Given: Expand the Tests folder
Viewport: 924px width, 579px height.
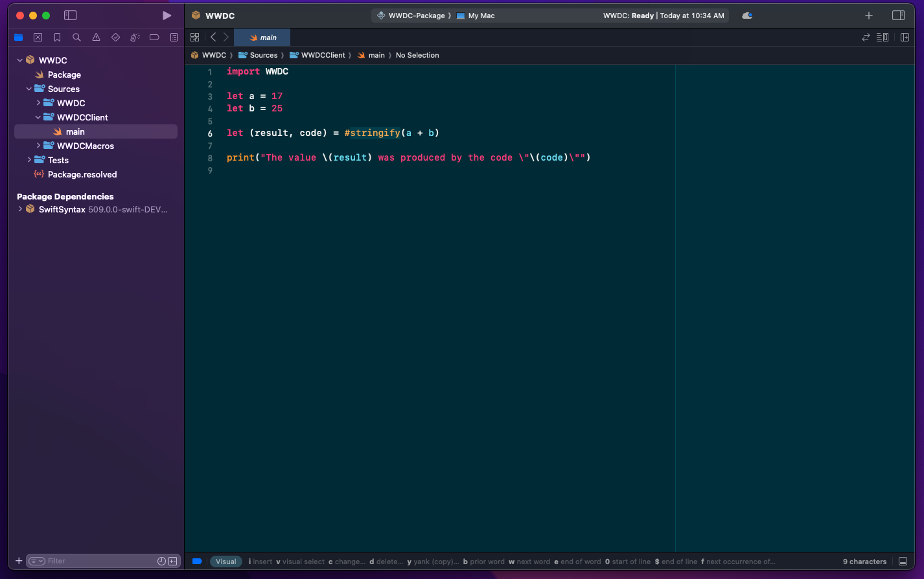Looking at the screenshot, I should [x=29, y=160].
